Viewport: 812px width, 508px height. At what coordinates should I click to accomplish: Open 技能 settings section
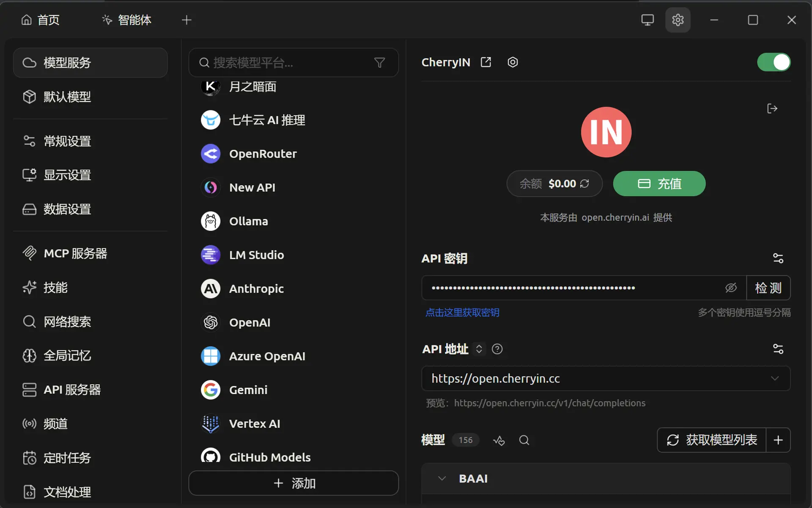[x=91, y=287]
